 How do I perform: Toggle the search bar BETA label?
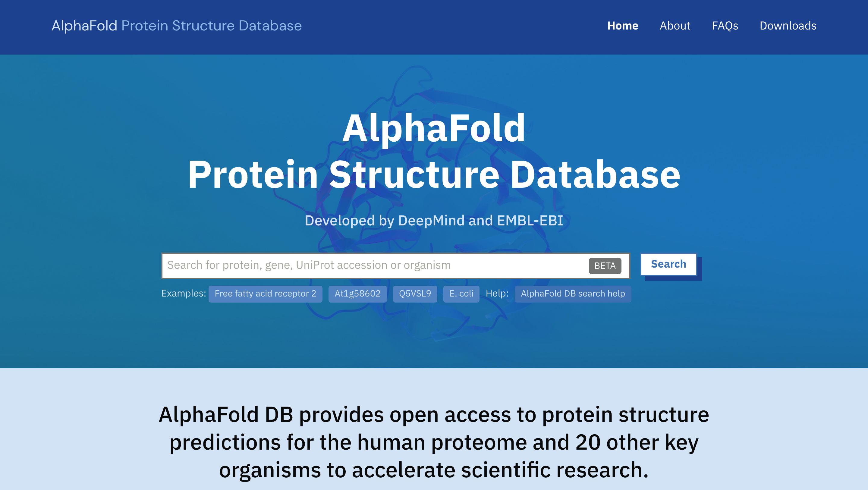pos(605,265)
